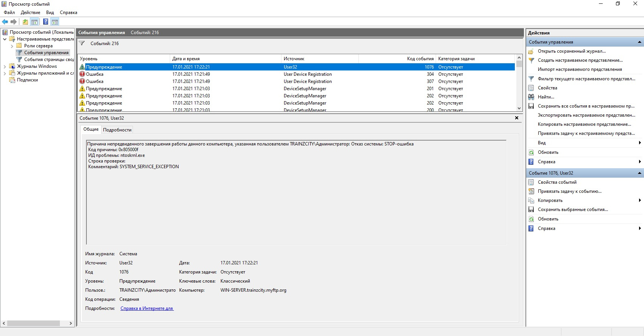The height and width of the screenshot is (336, 644).
Task: Select the selected Предупреждение row with code 1076
Action: tap(296, 67)
